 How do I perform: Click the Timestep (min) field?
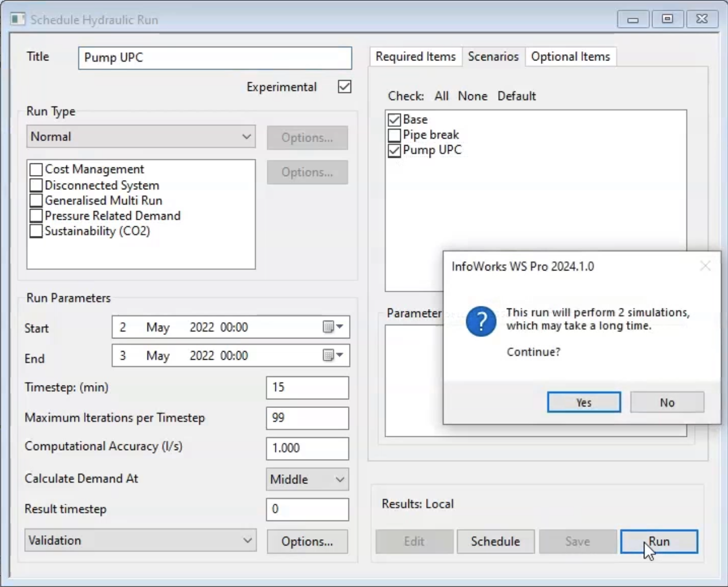(308, 387)
